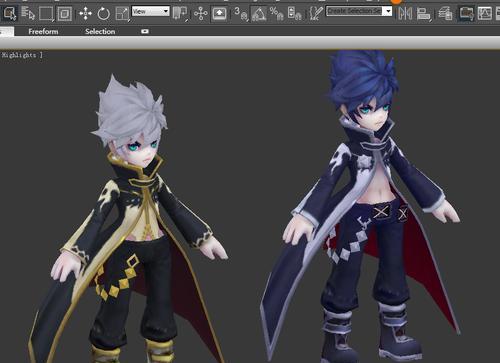The image size is (500, 363).
Task: Toggle the 3D Snaps button
Action: point(241,14)
